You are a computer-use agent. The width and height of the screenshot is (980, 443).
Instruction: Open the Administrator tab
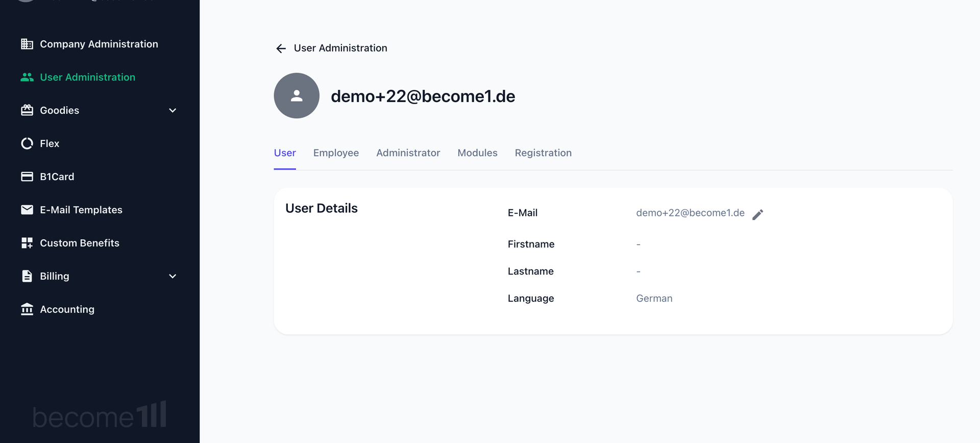point(408,153)
